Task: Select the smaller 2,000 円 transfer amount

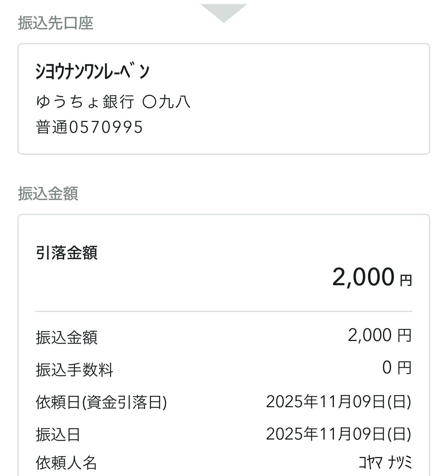Action: pos(379,335)
